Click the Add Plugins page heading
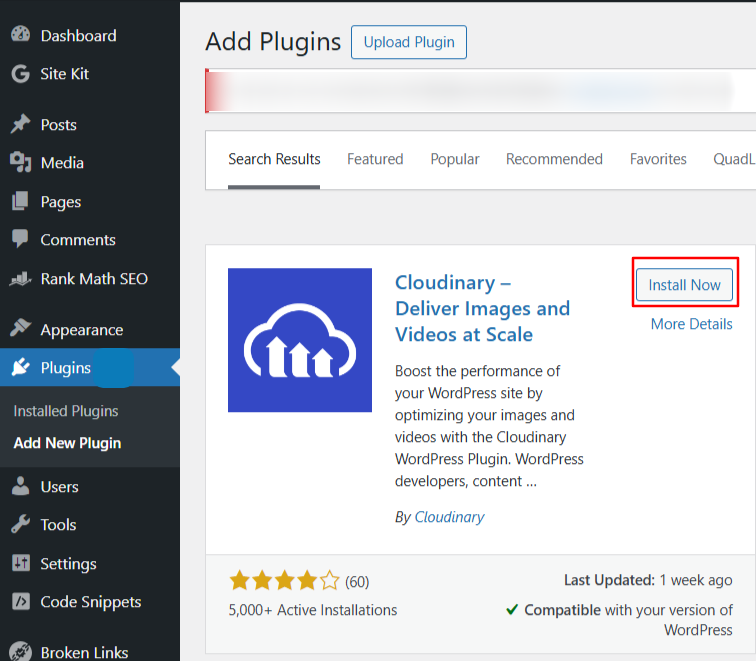 click(273, 41)
